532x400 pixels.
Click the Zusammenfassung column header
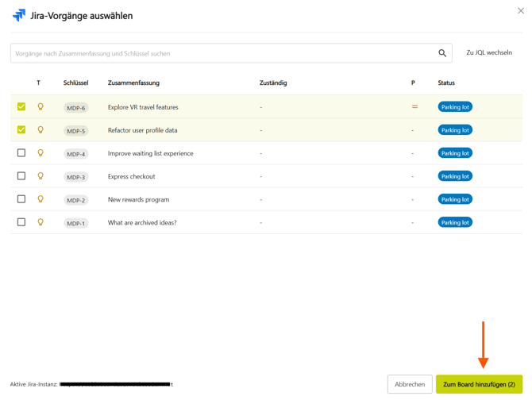[133, 83]
